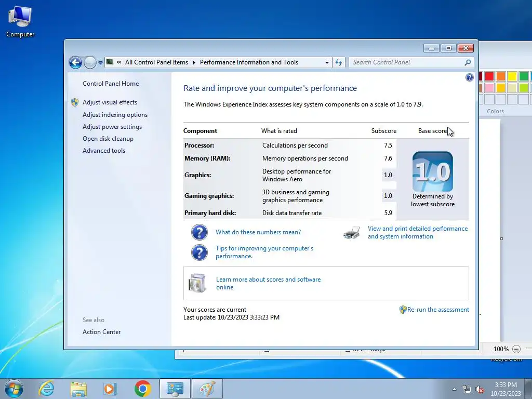Click Re-run the assessment
Screen dimensions: 532x399
pos(438,310)
